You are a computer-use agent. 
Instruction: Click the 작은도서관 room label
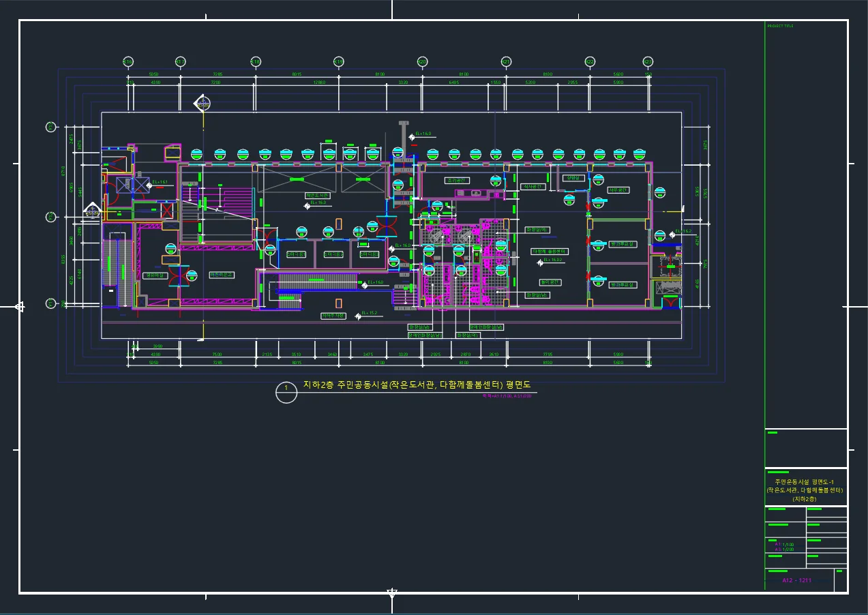pos(318,196)
